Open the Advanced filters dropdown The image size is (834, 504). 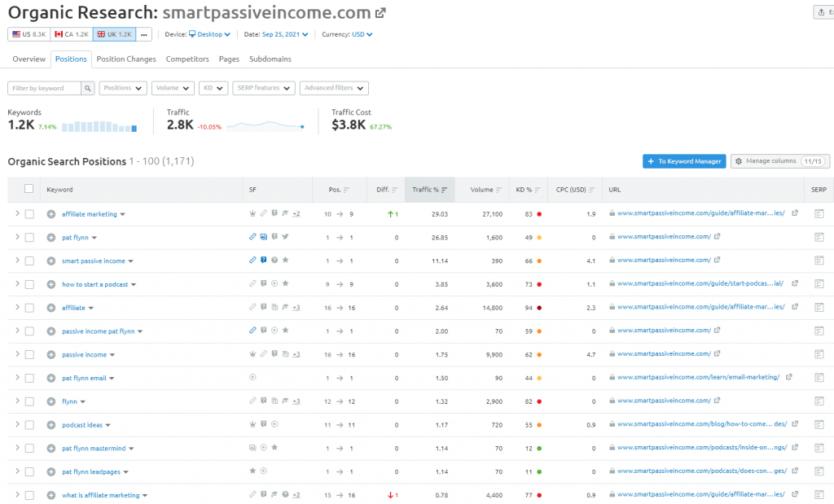334,88
